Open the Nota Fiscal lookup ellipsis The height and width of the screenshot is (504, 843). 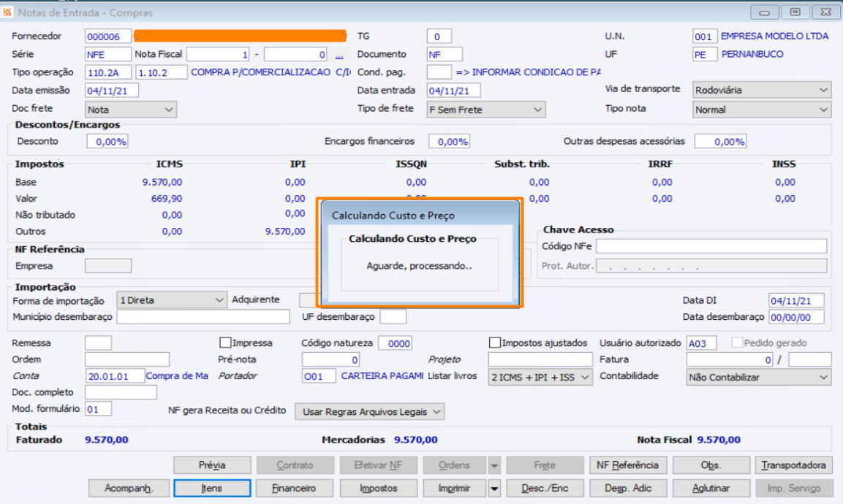[339, 55]
